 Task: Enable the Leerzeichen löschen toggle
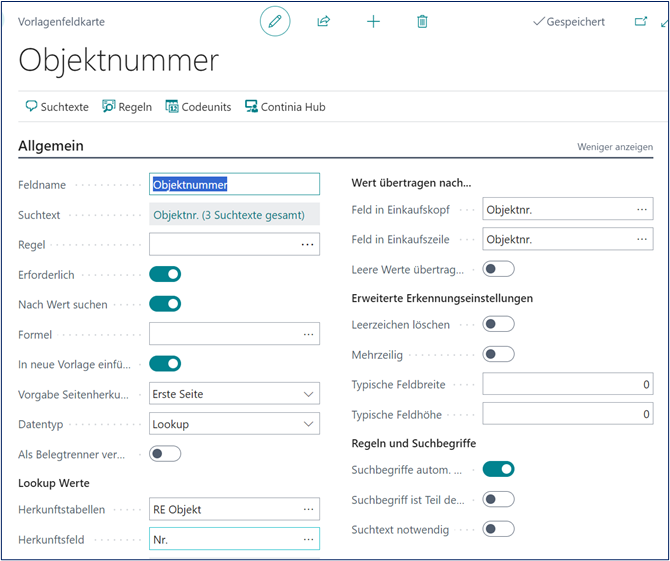point(498,324)
